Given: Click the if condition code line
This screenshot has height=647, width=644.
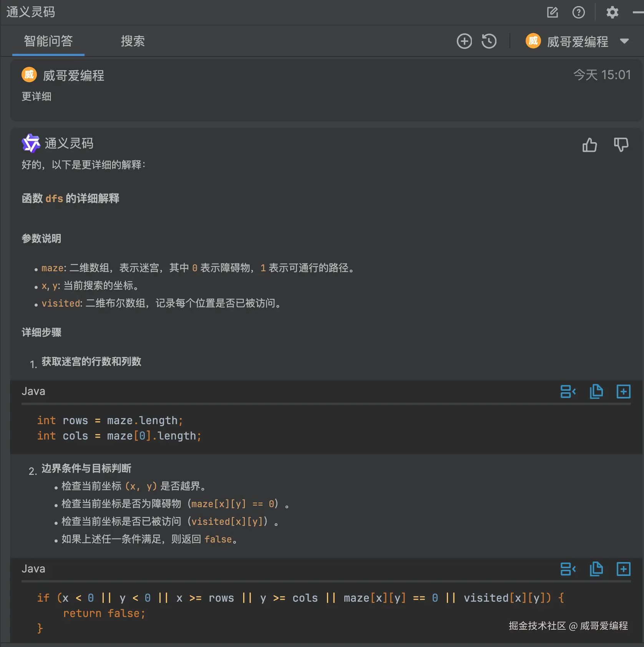Looking at the screenshot, I should (300, 598).
